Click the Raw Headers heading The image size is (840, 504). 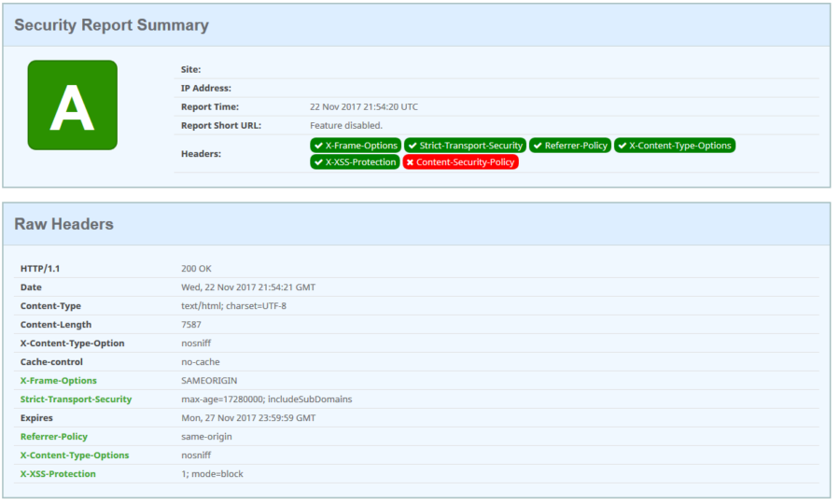coord(63,224)
